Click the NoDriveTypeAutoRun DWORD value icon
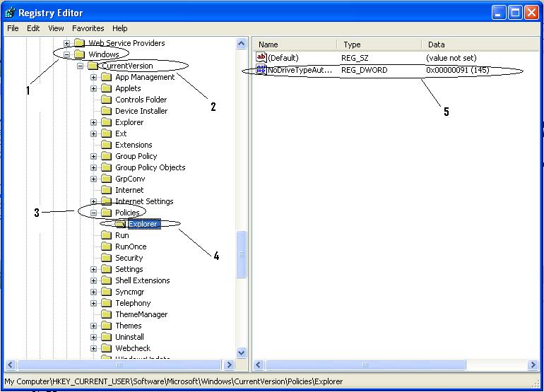This screenshot has width=544, height=392. pyautogui.click(x=261, y=71)
